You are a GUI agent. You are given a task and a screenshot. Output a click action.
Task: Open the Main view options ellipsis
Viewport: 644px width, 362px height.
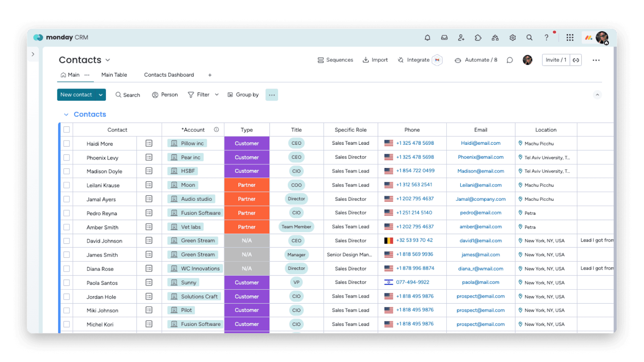(87, 75)
